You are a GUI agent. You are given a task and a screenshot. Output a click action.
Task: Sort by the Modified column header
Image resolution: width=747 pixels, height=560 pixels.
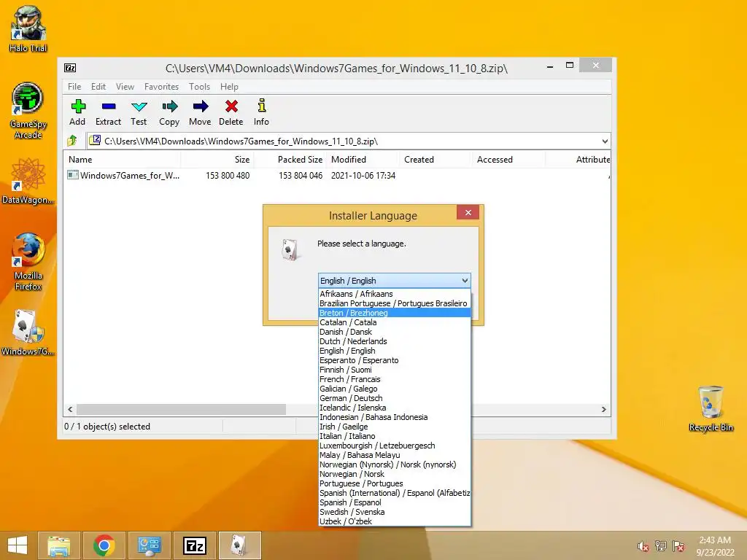pos(363,160)
